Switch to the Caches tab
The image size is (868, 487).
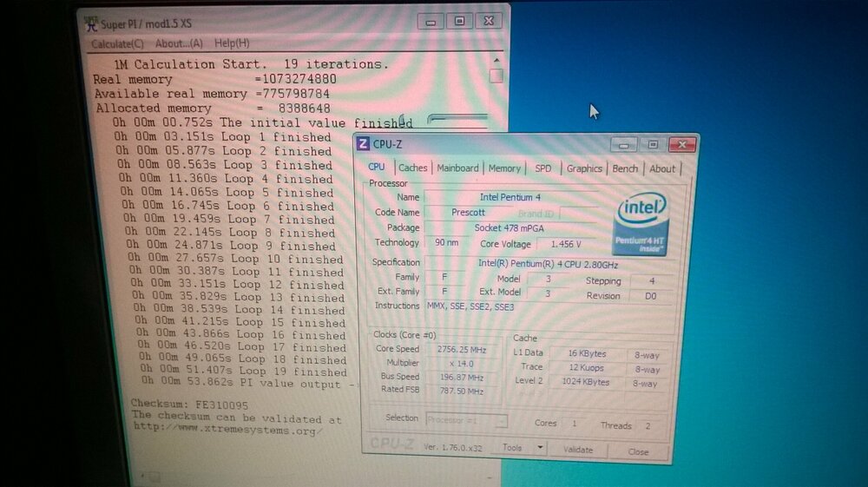[x=412, y=168]
